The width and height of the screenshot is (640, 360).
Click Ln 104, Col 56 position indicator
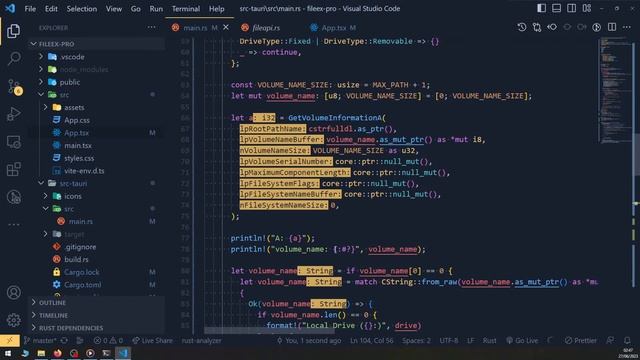tap(371, 340)
